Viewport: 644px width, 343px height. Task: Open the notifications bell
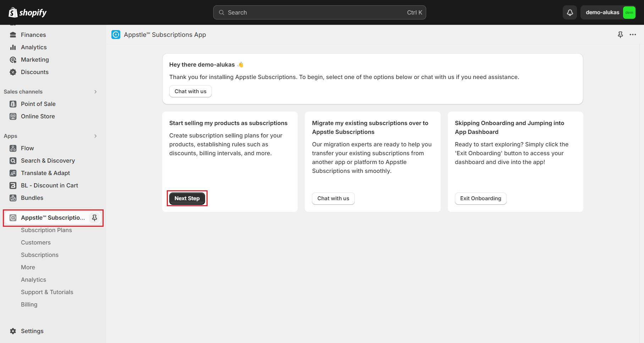(570, 12)
